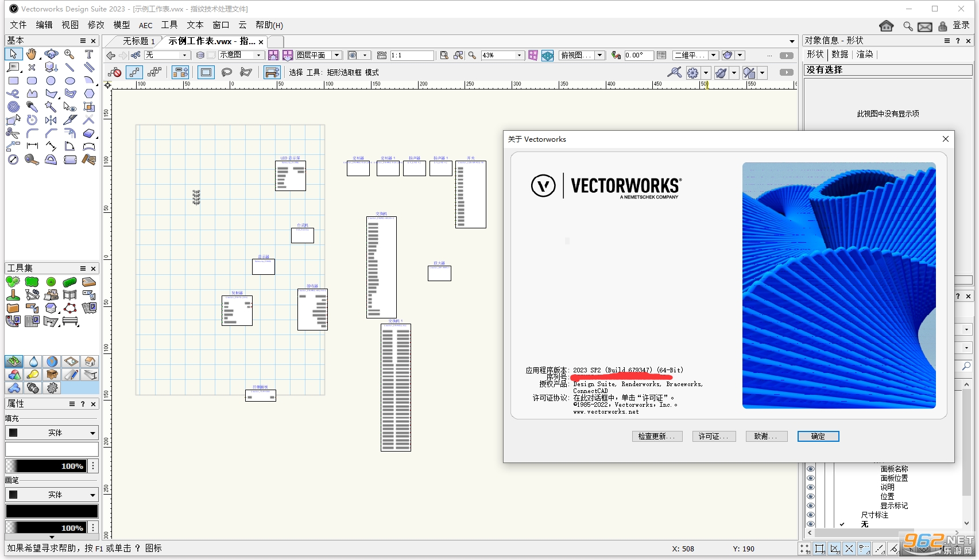Select the Oval tool

point(69,80)
